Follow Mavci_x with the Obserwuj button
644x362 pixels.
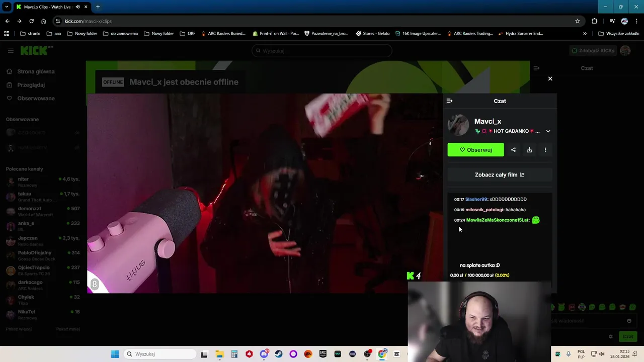(475, 150)
